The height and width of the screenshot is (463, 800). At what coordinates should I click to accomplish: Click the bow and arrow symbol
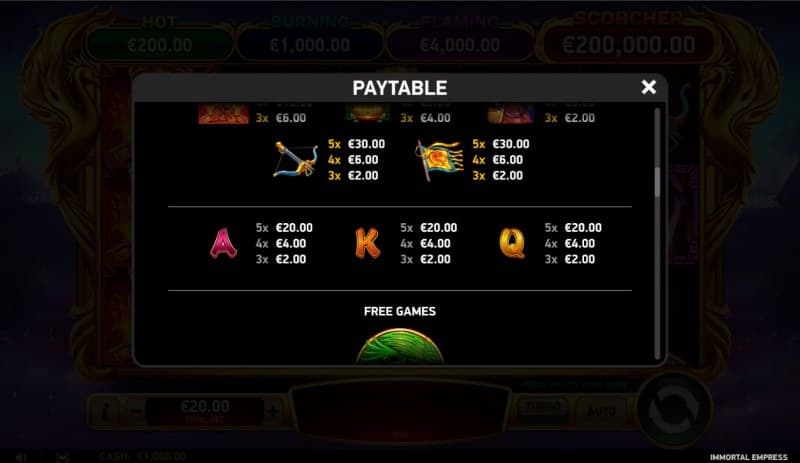click(295, 159)
